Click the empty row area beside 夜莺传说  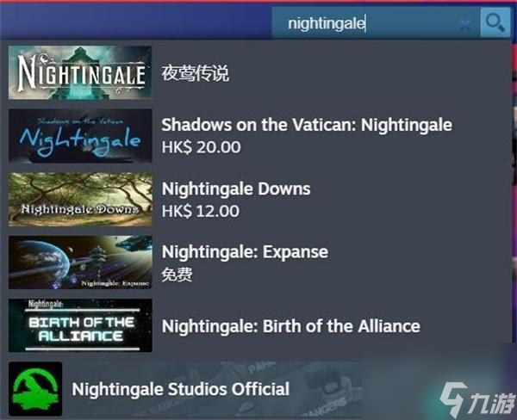click(370, 73)
